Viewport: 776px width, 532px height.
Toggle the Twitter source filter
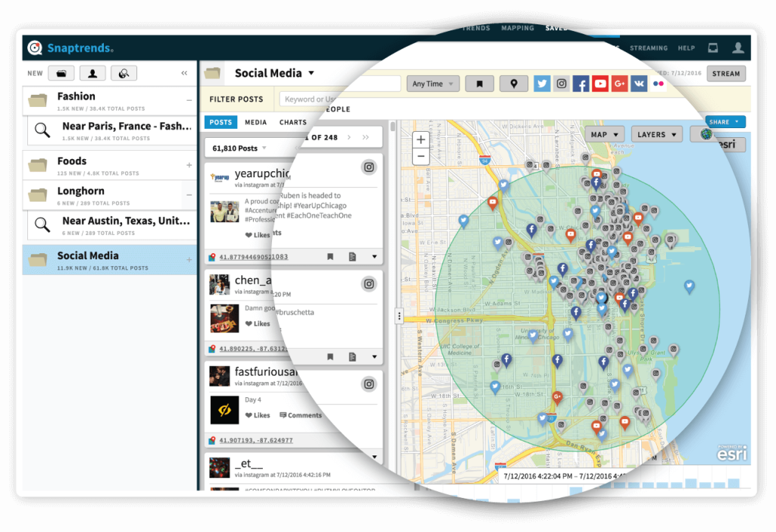point(542,83)
